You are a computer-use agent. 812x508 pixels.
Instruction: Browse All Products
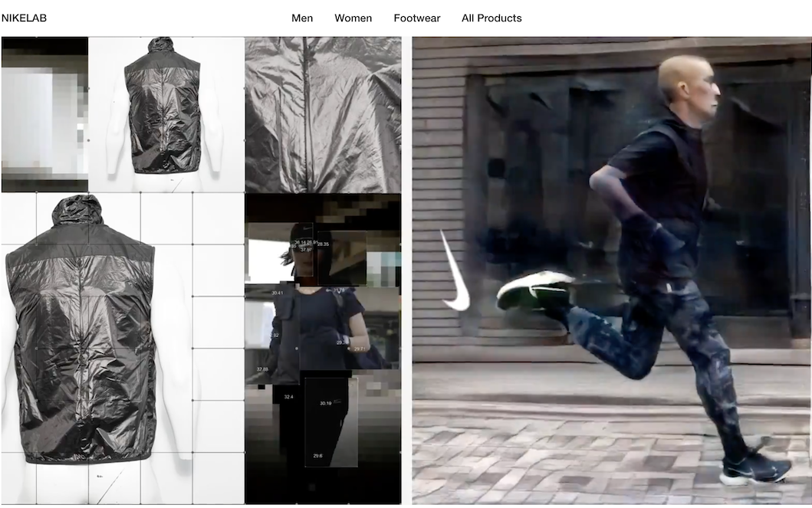pyautogui.click(x=491, y=18)
